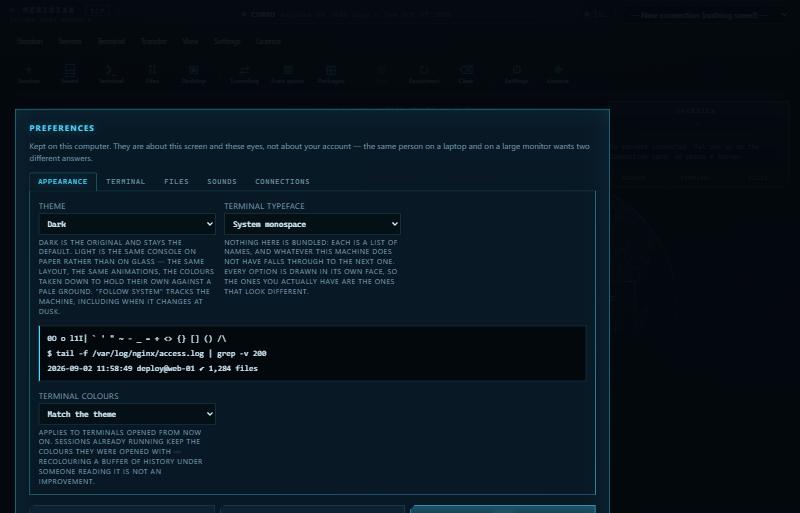Open the Terminal tab in Preferences dialog
This screenshot has width=800, height=513.
[126, 182]
